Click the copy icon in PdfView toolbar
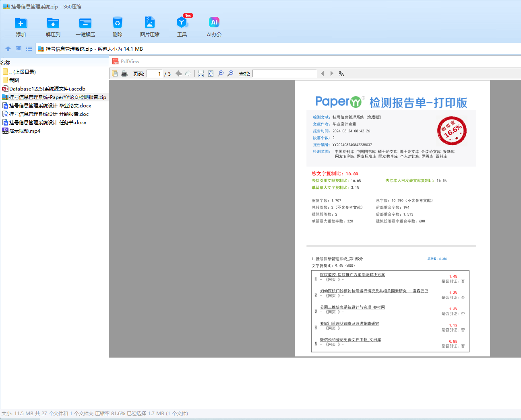 (x=115, y=74)
